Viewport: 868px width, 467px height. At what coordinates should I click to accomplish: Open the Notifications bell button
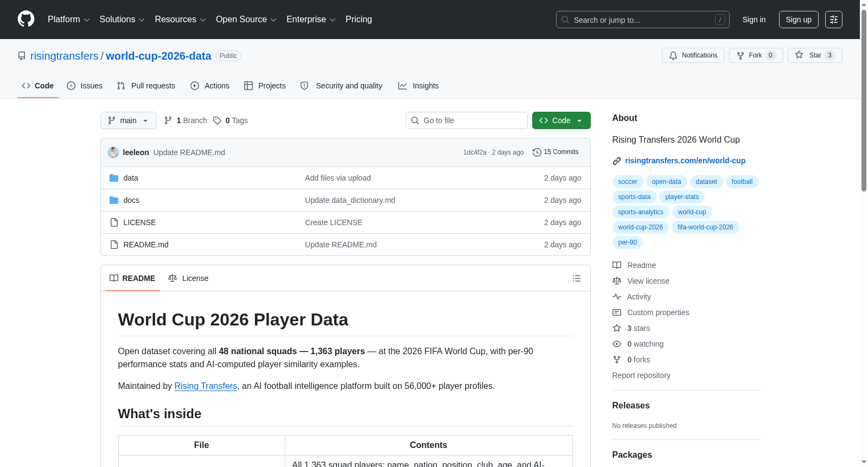click(x=693, y=55)
